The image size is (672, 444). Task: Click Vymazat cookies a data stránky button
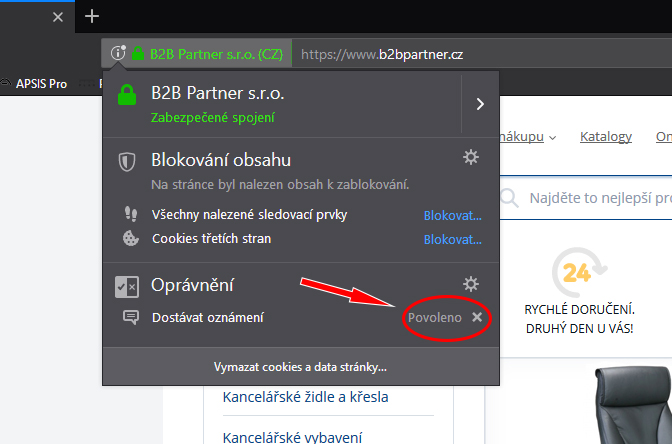point(300,367)
